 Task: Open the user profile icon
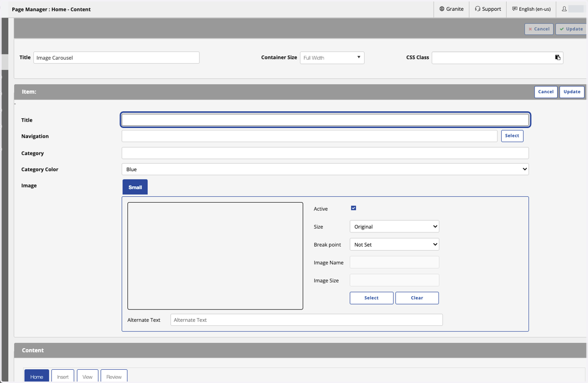[x=564, y=9]
